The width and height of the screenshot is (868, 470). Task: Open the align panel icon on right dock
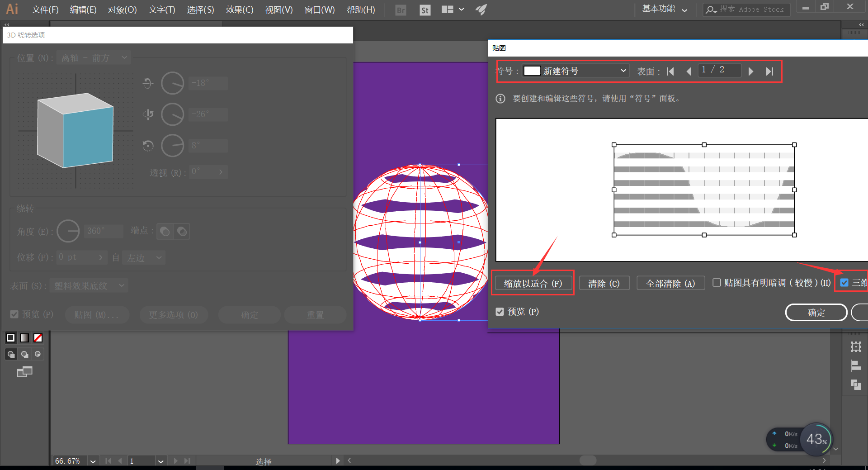pos(856,366)
